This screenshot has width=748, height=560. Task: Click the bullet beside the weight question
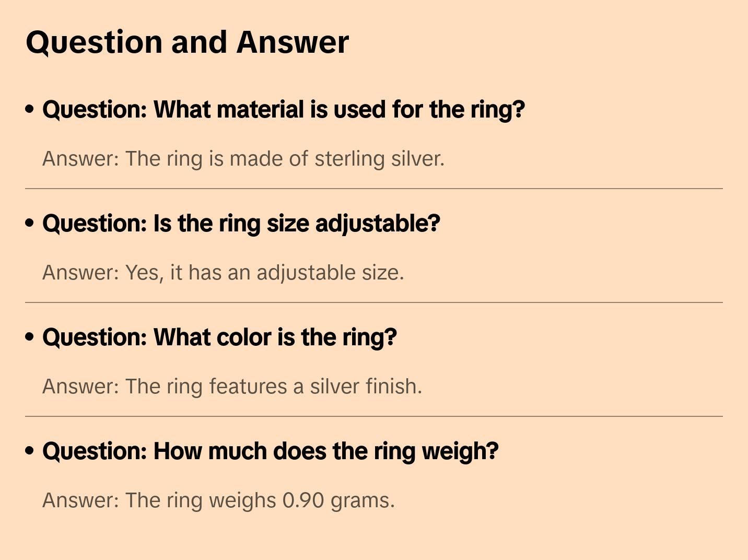pyautogui.click(x=30, y=451)
